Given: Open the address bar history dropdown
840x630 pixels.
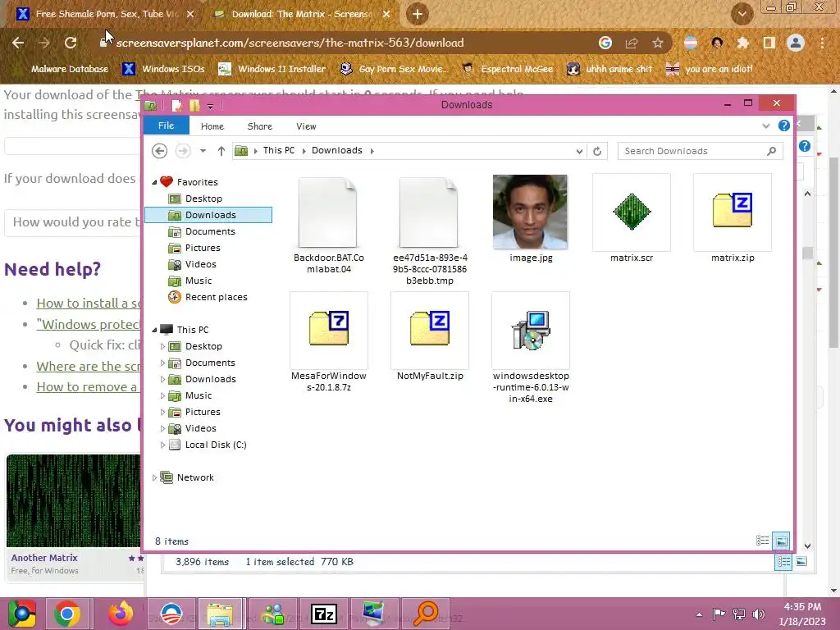Looking at the screenshot, I should [x=579, y=151].
